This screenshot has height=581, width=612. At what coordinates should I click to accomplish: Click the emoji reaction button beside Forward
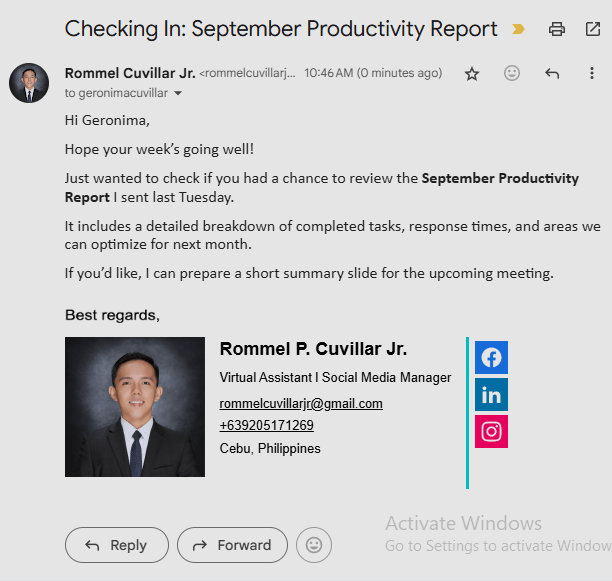click(x=314, y=545)
